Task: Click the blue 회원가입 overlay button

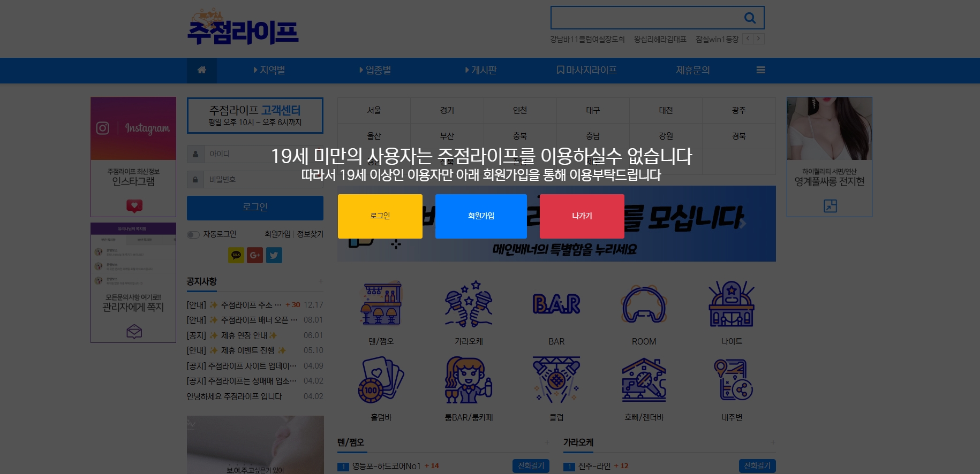Action: (481, 216)
